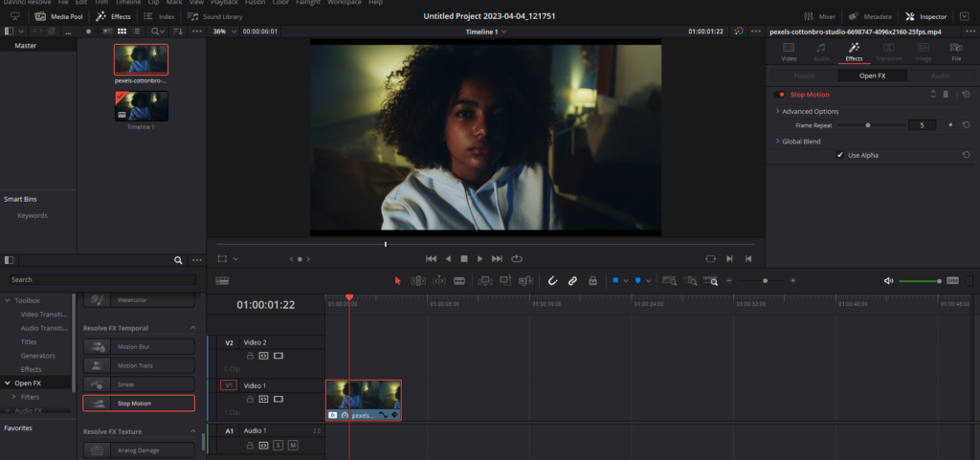Open the Flag color dropdown arrow
Screen dimensions: 980x460
click(x=626, y=281)
